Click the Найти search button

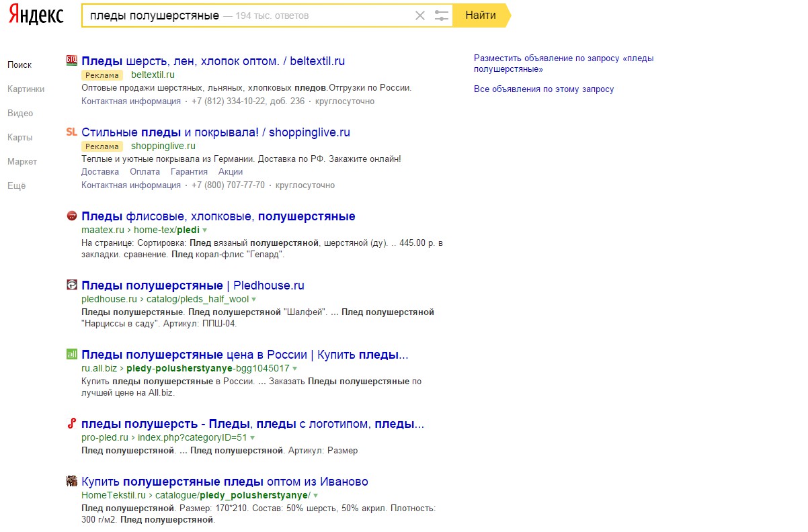click(x=481, y=15)
